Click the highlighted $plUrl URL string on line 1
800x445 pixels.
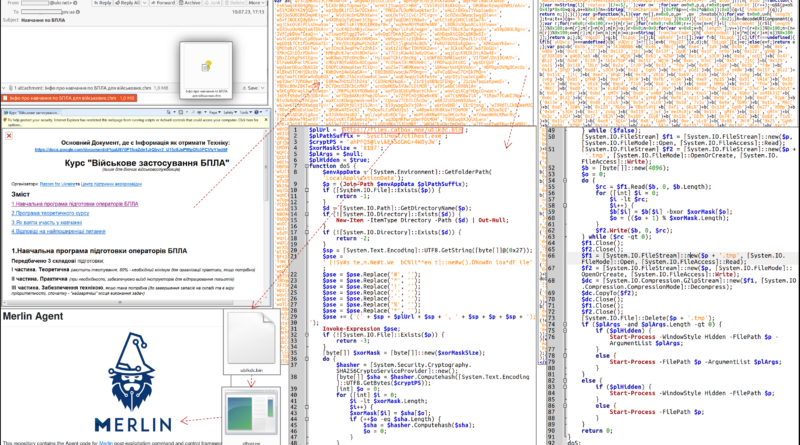click(x=403, y=130)
